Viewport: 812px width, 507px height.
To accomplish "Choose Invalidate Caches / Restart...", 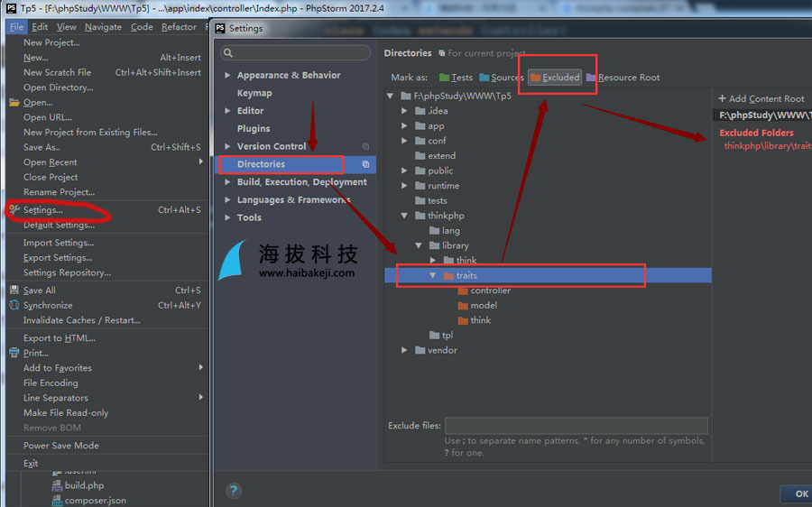I will pos(107,320).
